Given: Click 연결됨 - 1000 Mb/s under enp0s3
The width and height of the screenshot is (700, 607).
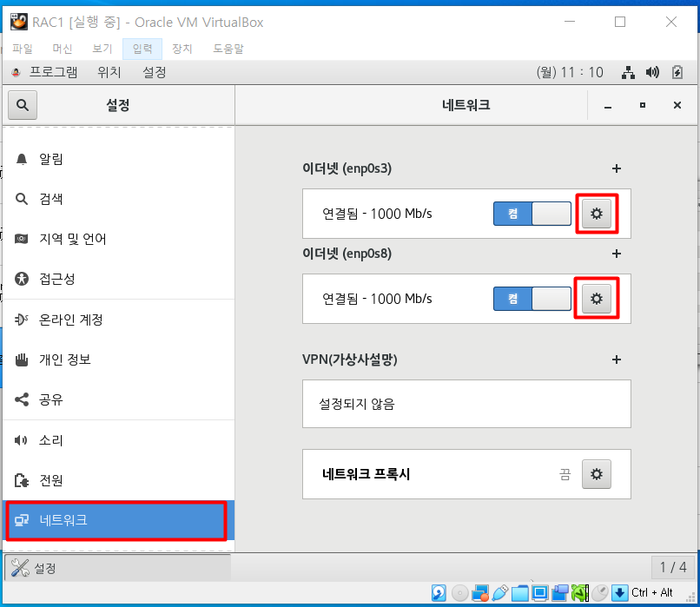Looking at the screenshot, I should coord(377,214).
